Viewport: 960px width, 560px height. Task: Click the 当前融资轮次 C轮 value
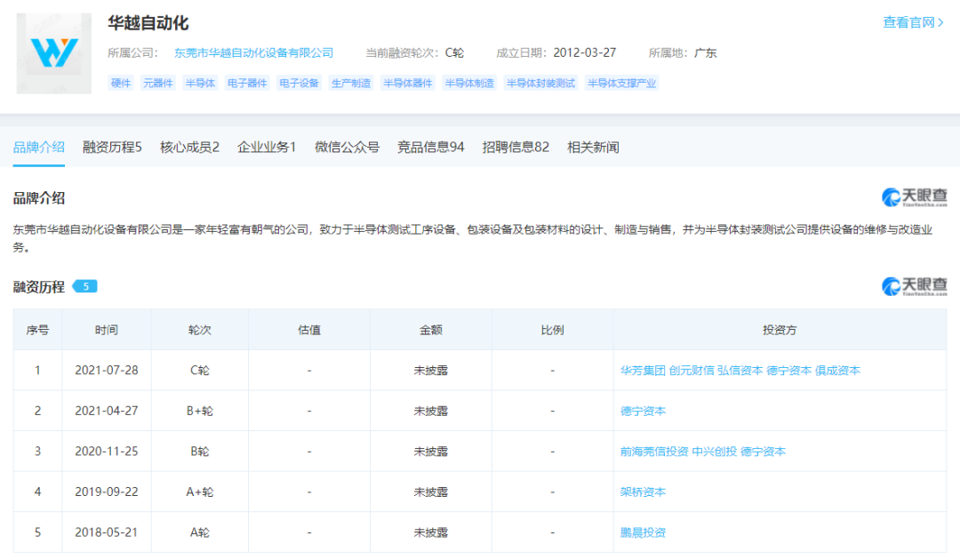(454, 52)
